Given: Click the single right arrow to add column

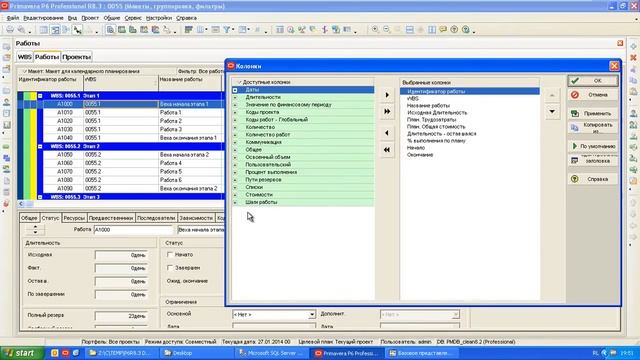Looking at the screenshot, I should [x=387, y=95].
